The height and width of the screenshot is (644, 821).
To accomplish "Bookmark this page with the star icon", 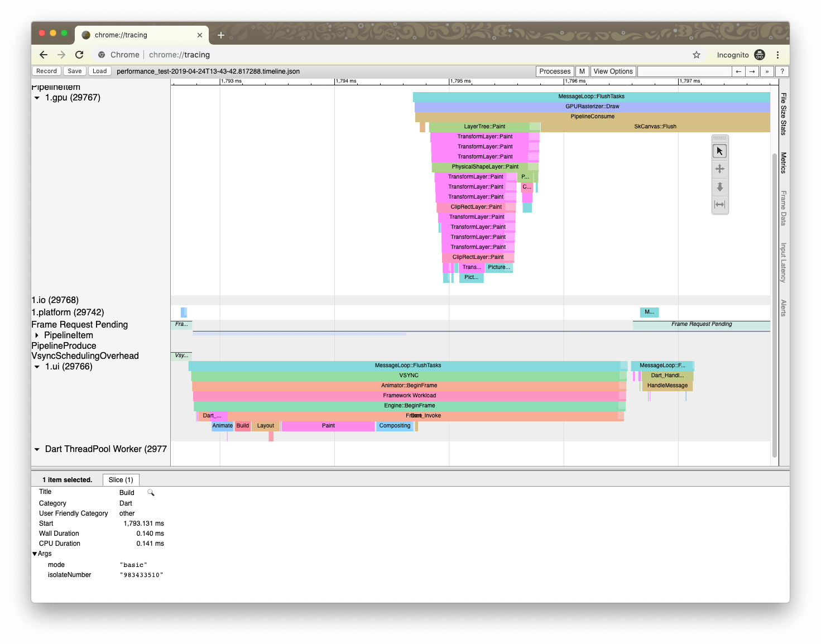I will pyautogui.click(x=696, y=55).
